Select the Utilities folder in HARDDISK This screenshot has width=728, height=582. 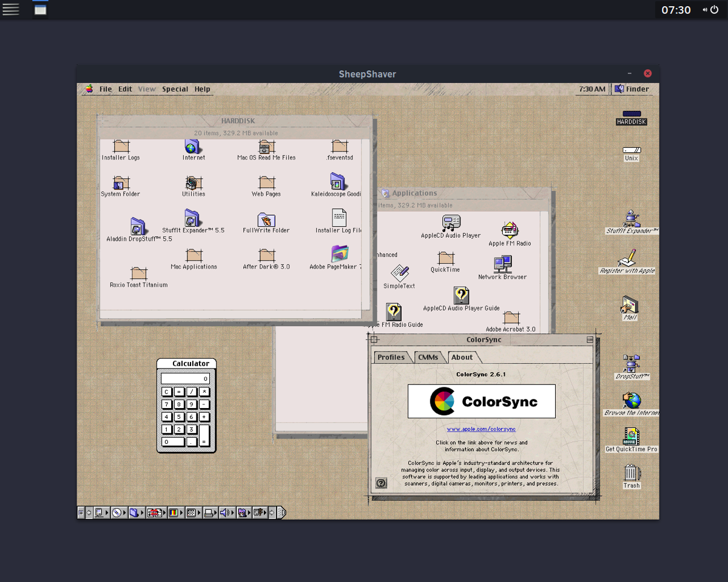coord(194,182)
